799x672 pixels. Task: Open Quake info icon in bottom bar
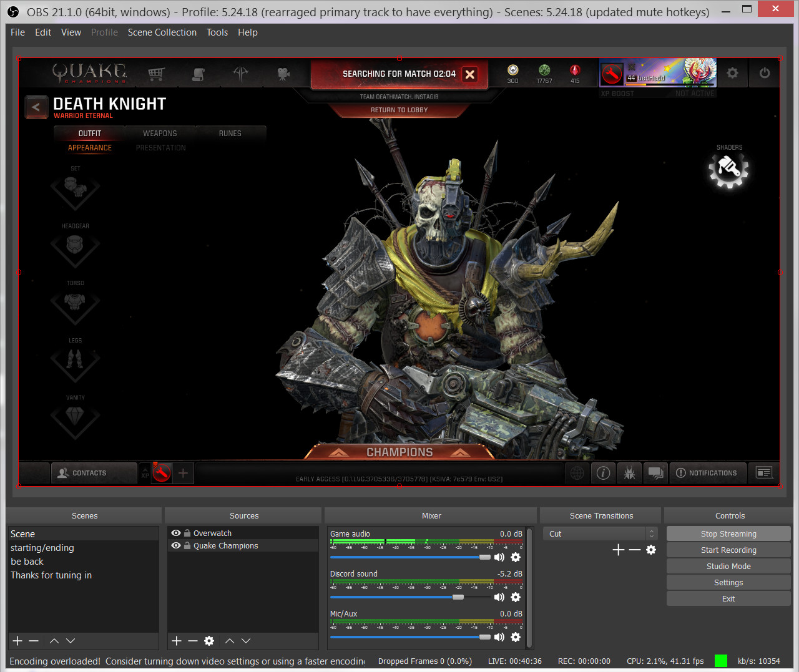click(x=603, y=473)
